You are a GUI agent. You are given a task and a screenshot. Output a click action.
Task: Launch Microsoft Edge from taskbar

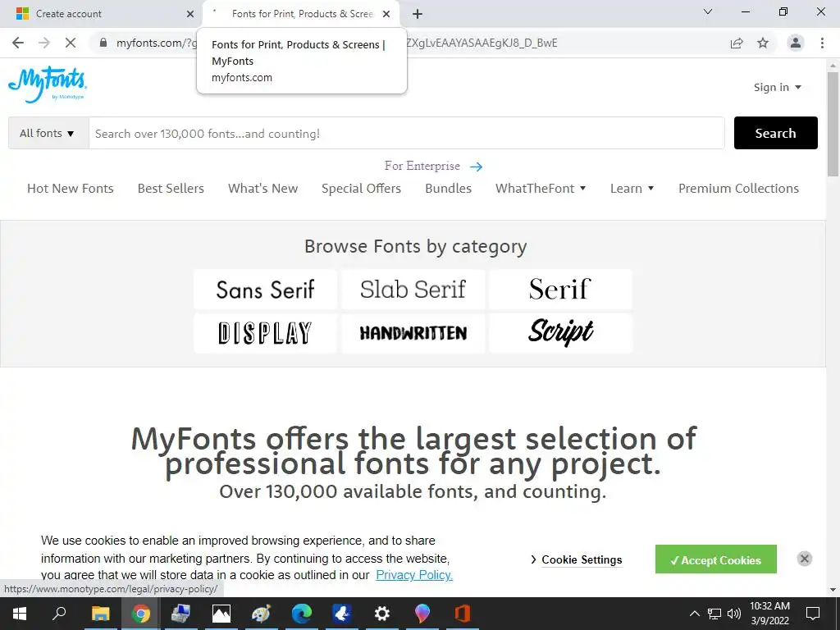click(x=302, y=614)
